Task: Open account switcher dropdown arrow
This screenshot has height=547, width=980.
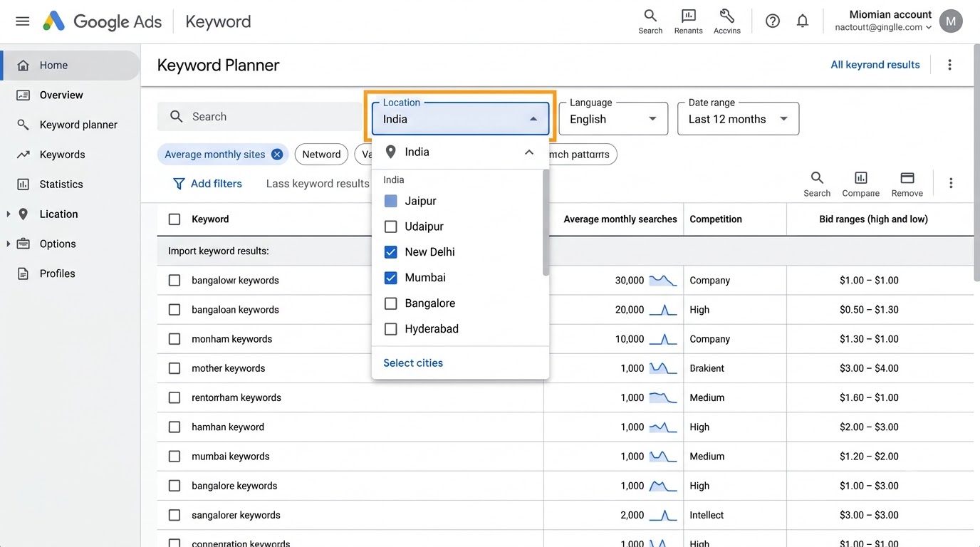Action: click(929, 28)
